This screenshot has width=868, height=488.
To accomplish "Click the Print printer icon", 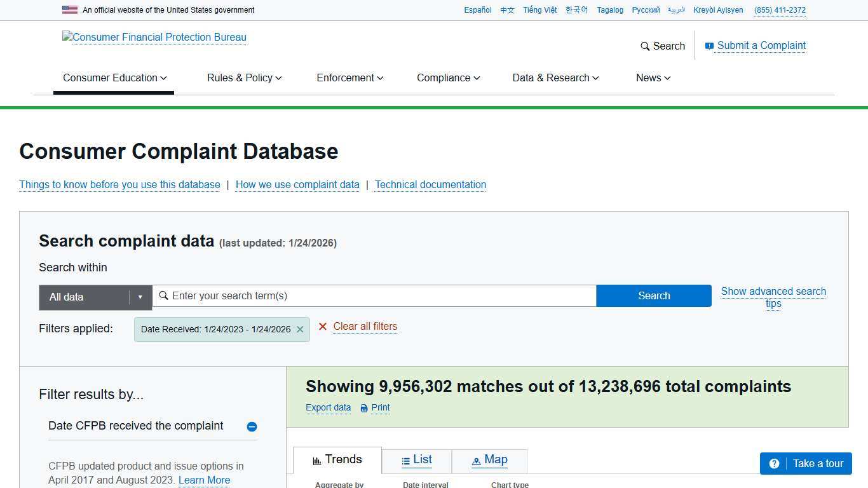I will point(364,408).
